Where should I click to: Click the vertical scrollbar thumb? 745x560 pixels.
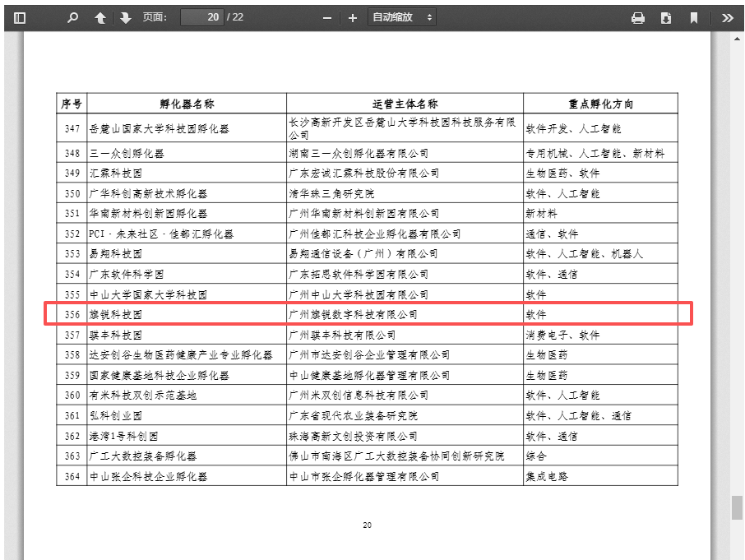pyautogui.click(x=737, y=507)
